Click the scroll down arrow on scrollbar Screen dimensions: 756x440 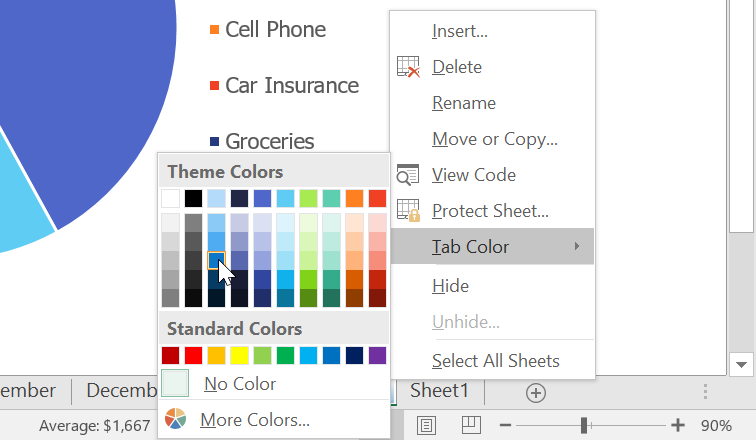click(x=742, y=362)
